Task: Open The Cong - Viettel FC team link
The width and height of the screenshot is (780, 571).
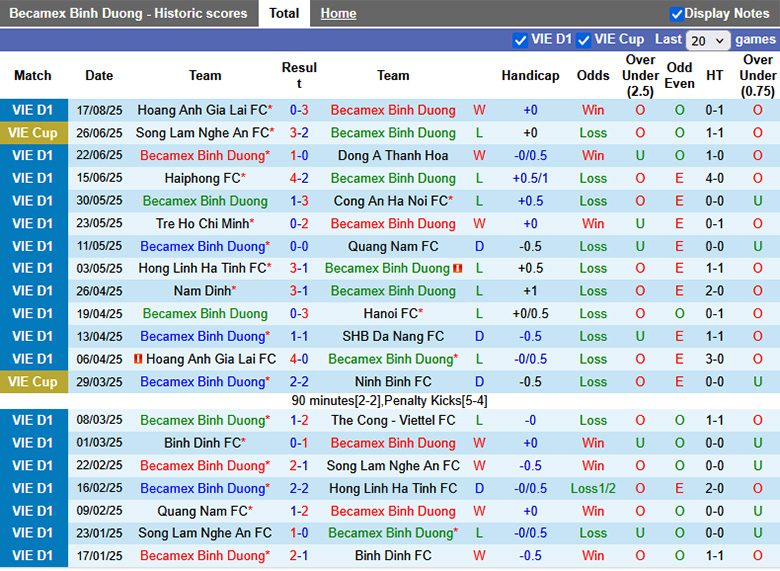Action: pyautogui.click(x=393, y=420)
